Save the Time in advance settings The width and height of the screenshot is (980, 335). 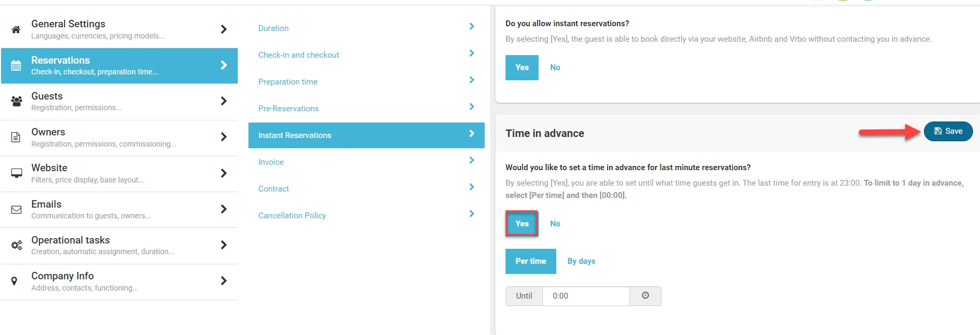click(947, 131)
